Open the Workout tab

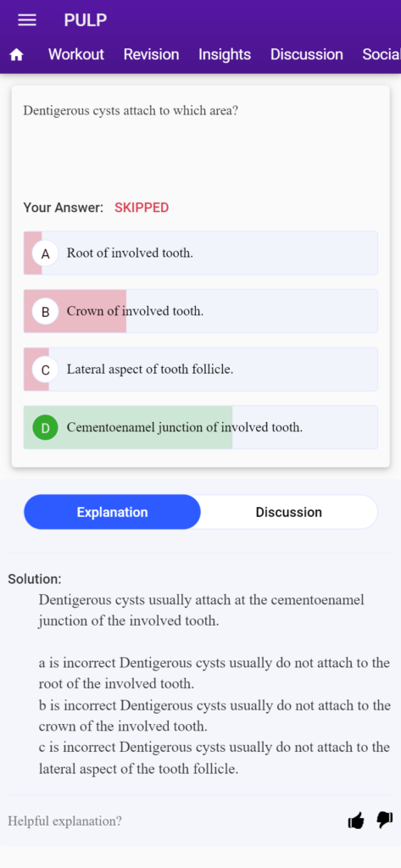pyautogui.click(x=76, y=54)
